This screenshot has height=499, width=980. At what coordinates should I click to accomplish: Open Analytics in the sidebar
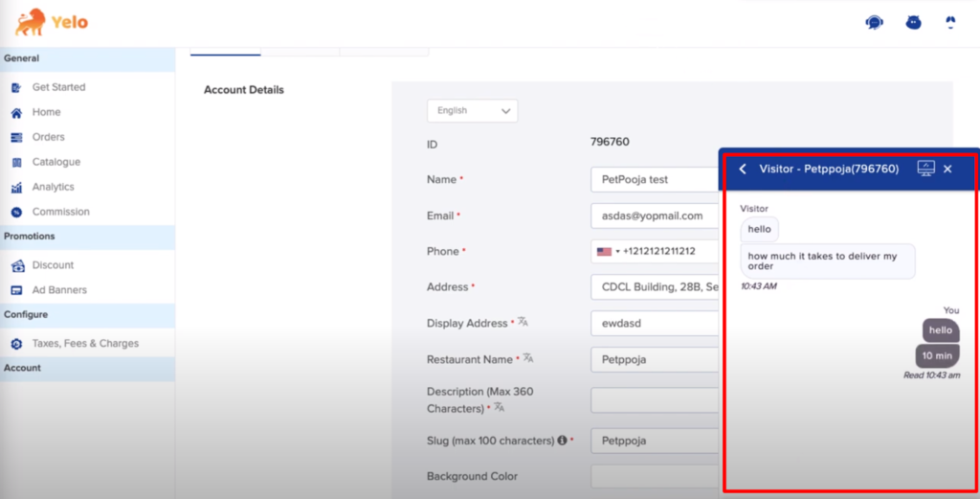pos(54,187)
